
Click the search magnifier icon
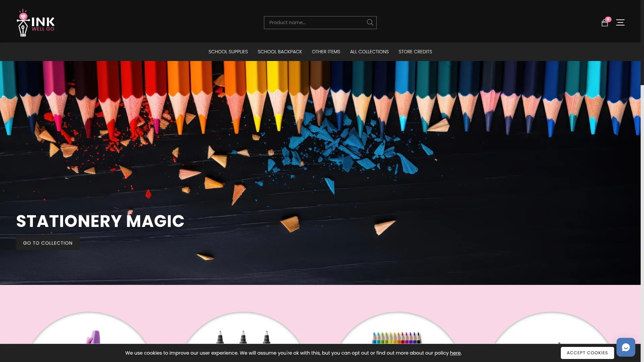(x=370, y=22)
